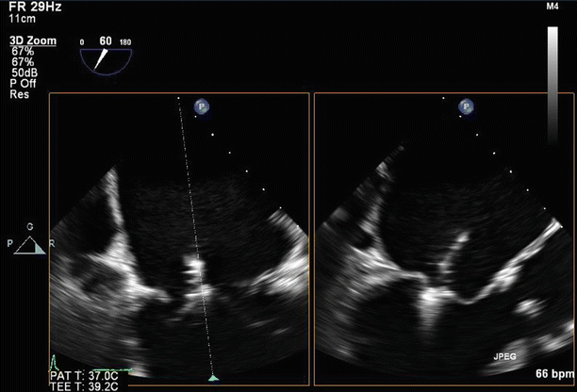577x392 pixels.
Task: Click the P/G/R orientation triangle icon
Action: coord(31,247)
